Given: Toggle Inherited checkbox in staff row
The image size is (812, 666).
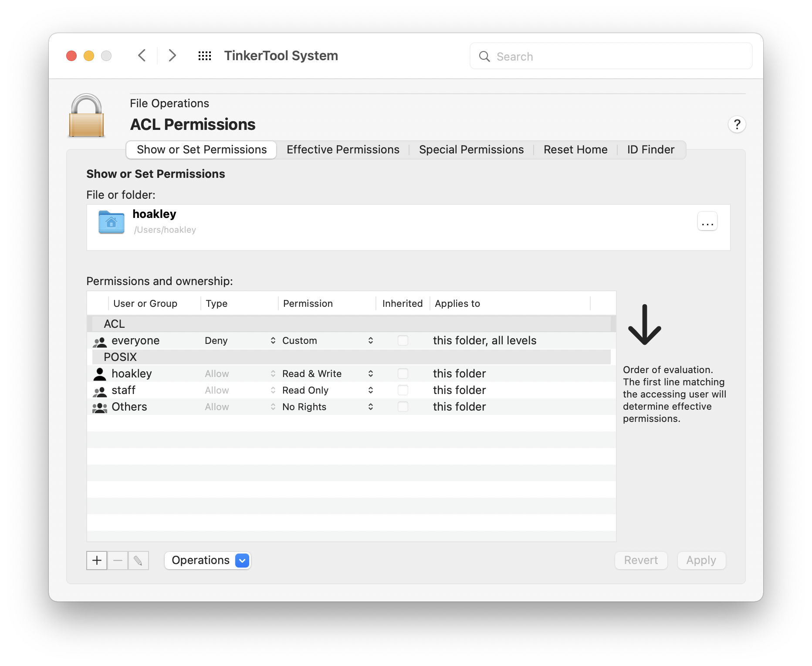Looking at the screenshot, I should pos(403,390).
